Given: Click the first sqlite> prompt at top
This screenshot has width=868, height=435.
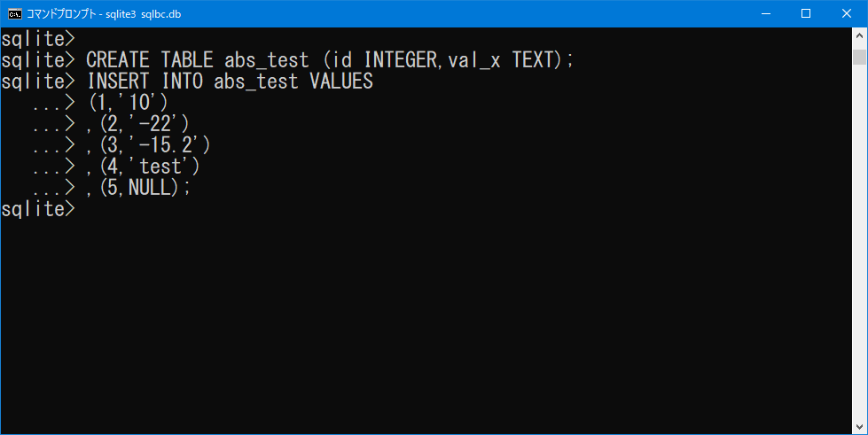Looking at the screenshot, I should 37,39.
